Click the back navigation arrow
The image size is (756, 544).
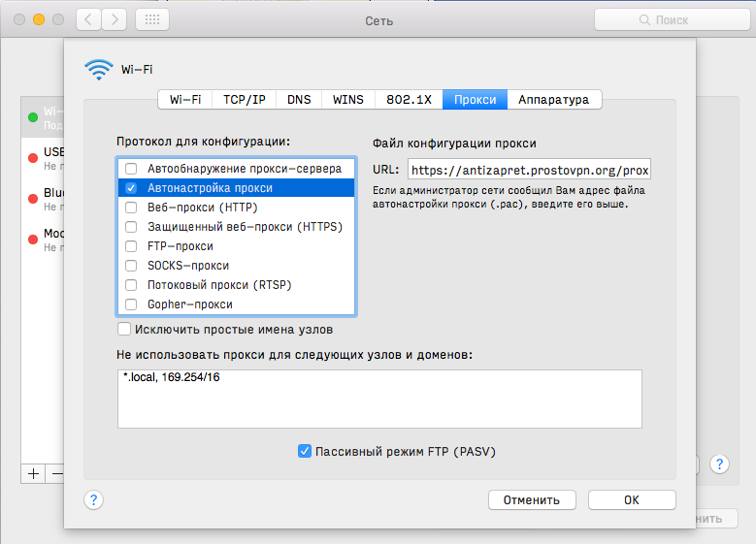pos(88,19)
